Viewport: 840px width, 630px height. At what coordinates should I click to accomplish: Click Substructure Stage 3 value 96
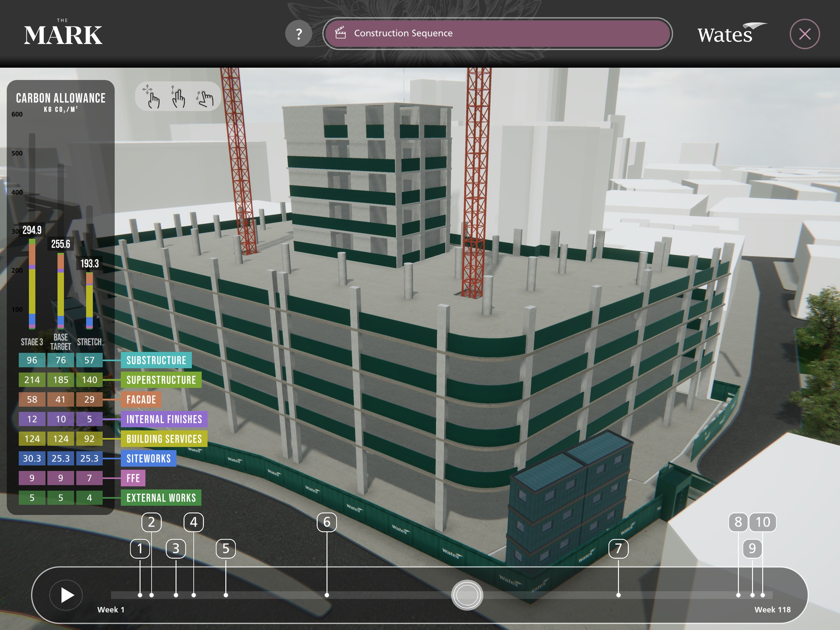[32, 360]
